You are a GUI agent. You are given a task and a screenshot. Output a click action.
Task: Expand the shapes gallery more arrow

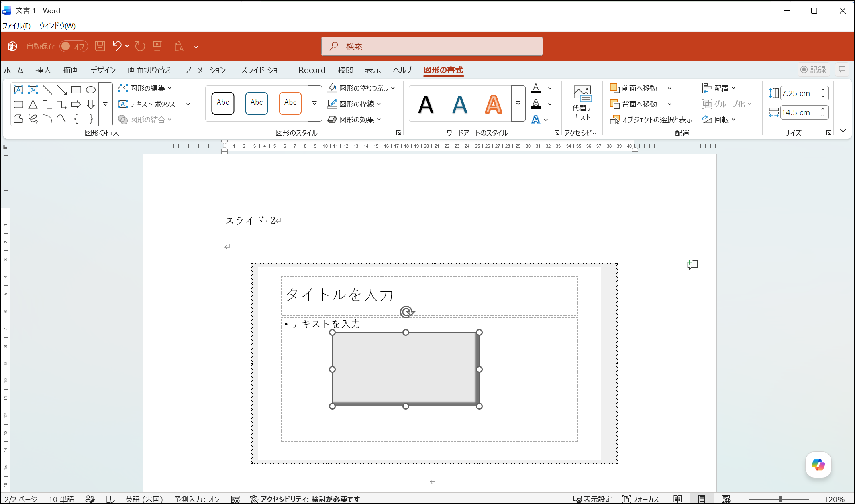point(105,104)
